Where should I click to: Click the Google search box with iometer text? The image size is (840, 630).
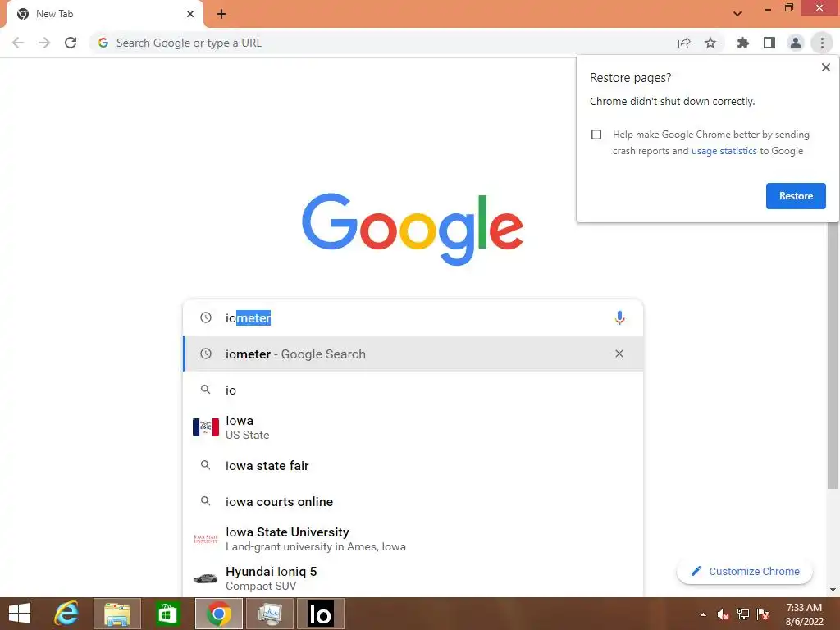point(413,317)
